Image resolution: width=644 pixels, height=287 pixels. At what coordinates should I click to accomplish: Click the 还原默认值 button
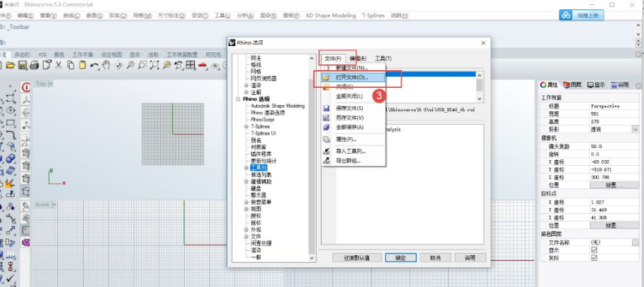pyautogui.click(x=357, y=258)
